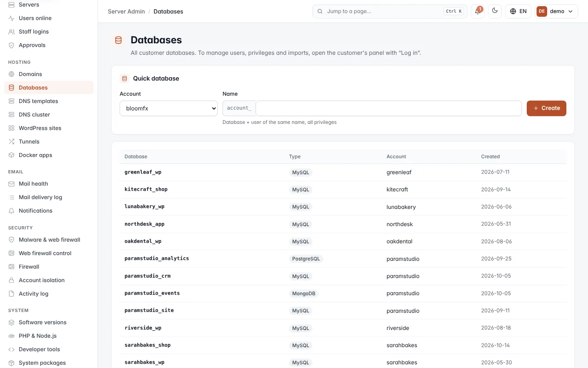Click the System packages icon
588x368 pixels.
pos(11,363)
